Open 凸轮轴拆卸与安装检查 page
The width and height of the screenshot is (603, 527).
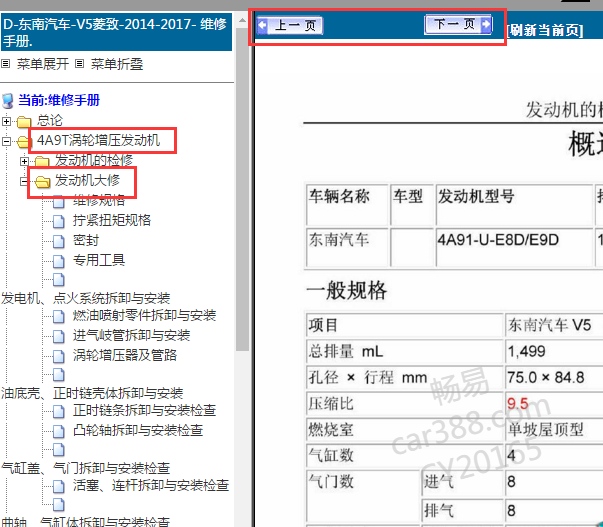click(x=138, y=430)
